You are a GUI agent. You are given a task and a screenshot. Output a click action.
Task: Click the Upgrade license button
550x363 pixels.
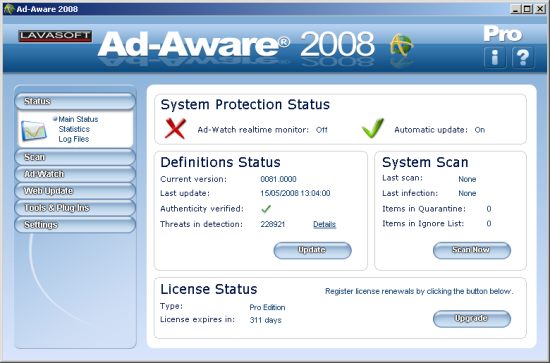[x=472, y=319]
